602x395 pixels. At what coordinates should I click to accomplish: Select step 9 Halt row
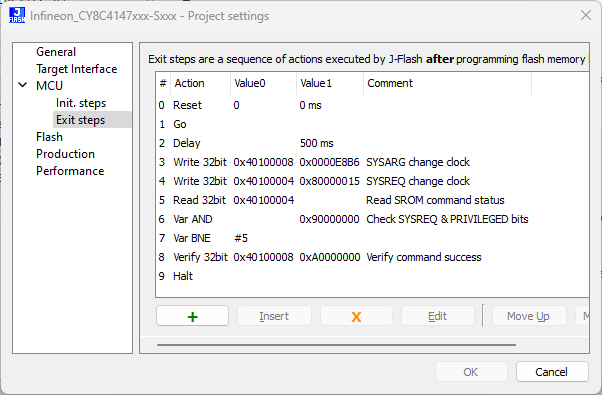coord(372,276)
